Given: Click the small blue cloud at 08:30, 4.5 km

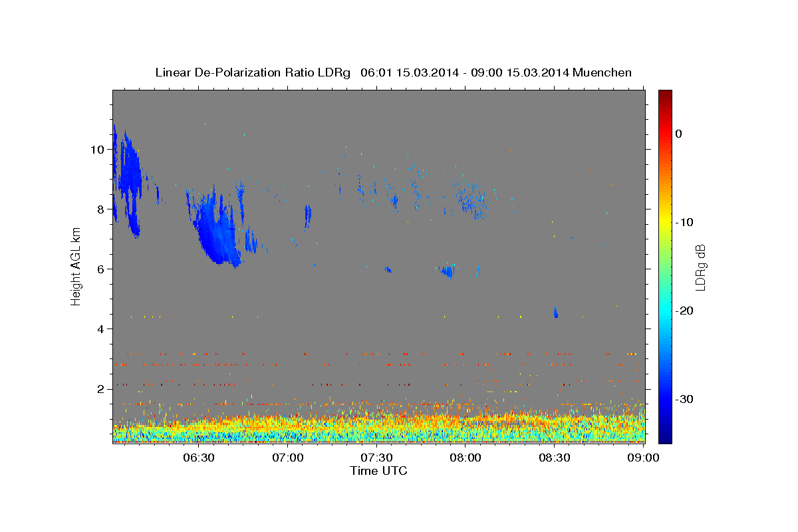Looking at the screenshot, I should (555, 312).
